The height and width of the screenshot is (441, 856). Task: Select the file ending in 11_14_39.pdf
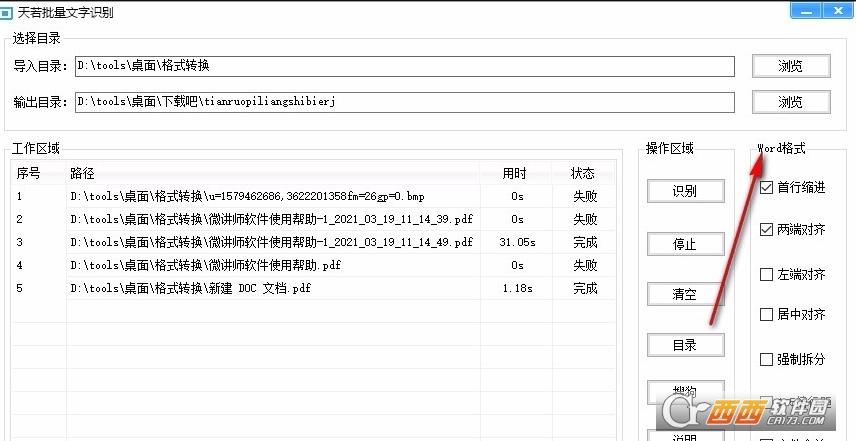point(313,219)
